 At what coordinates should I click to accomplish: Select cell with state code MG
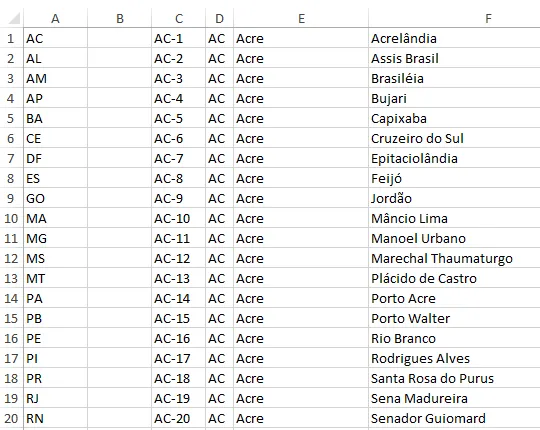click(x=55, y=238)
